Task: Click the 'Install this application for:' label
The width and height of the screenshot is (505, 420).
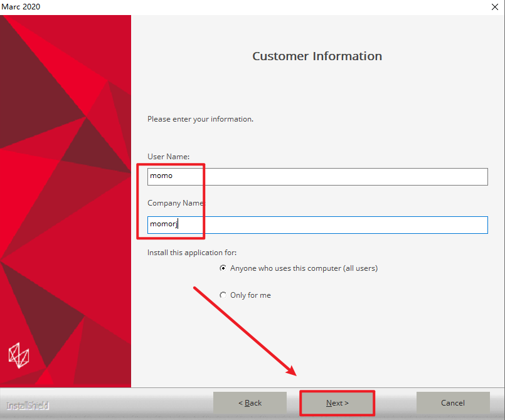Action: [192, 253]
